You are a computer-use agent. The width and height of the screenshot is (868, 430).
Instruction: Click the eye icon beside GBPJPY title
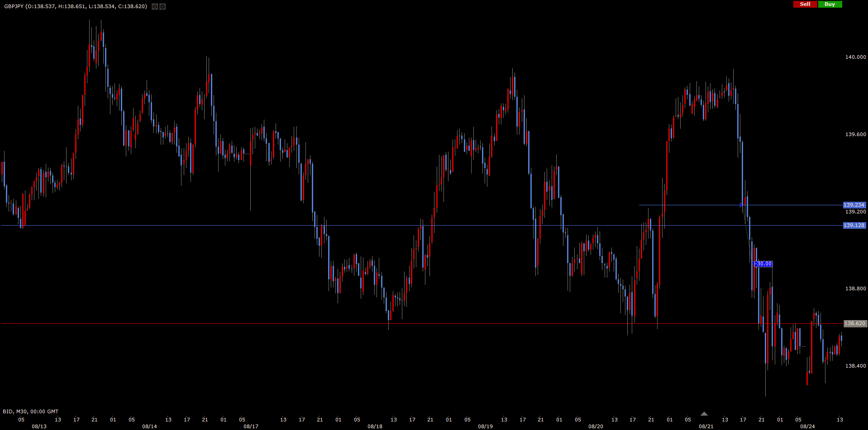click(x=155, y=7)
